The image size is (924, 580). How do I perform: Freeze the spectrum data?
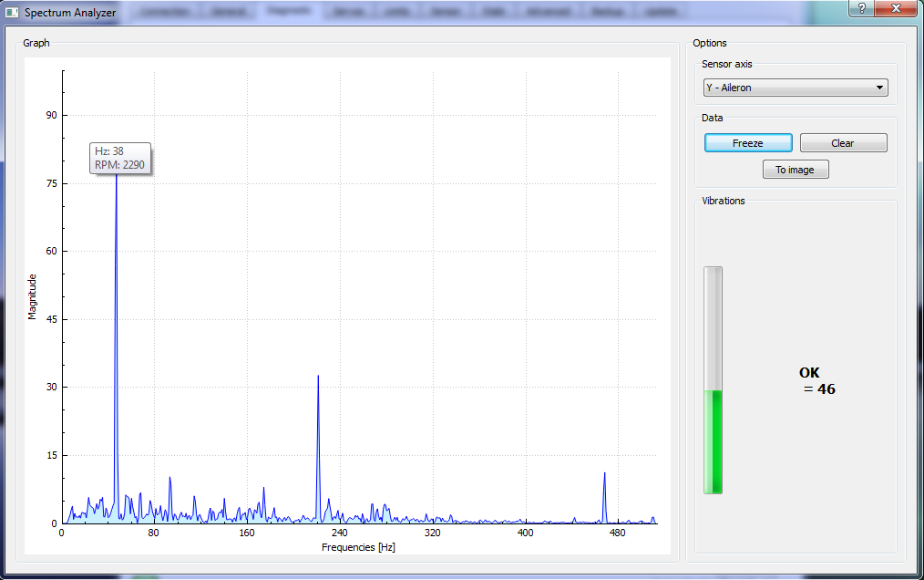747,143
